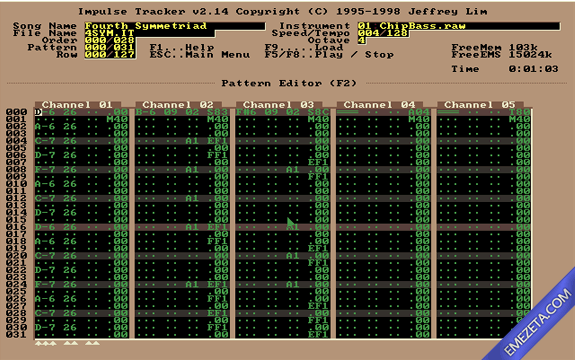The height and width of the screenshot is (360, 575).
Task: Select the Channel 05 header
Action: pos(480,105)
